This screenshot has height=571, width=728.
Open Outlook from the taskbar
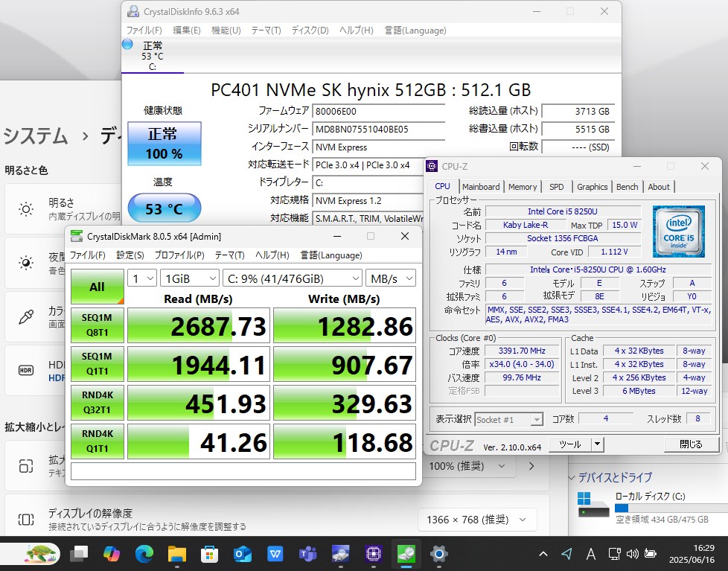pyautogui.click(x=243, y=553)
